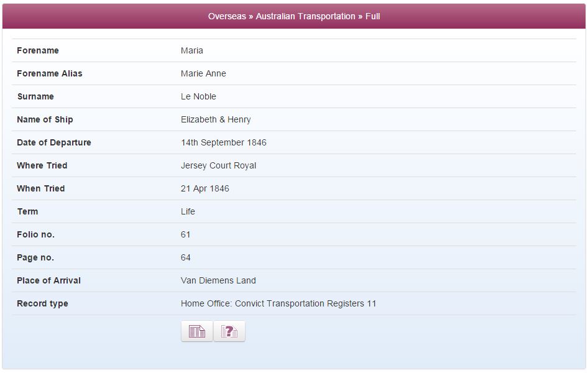Select the ship name Elizabeth & Henry

[x=216, y=119]
